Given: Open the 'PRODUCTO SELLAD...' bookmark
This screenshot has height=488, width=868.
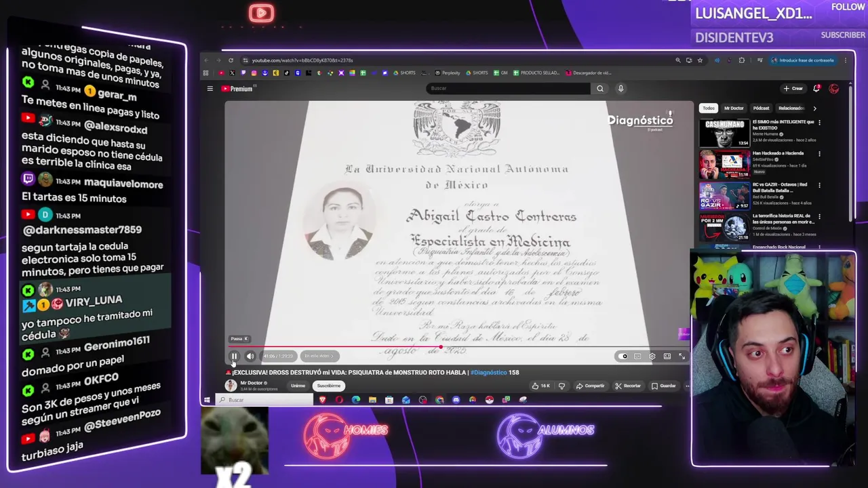Looking at the screenshot, I should coord(536,73).
